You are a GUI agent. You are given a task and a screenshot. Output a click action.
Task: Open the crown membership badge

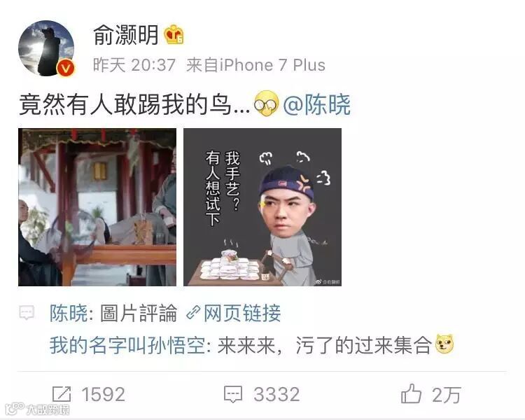click(174, 35)
